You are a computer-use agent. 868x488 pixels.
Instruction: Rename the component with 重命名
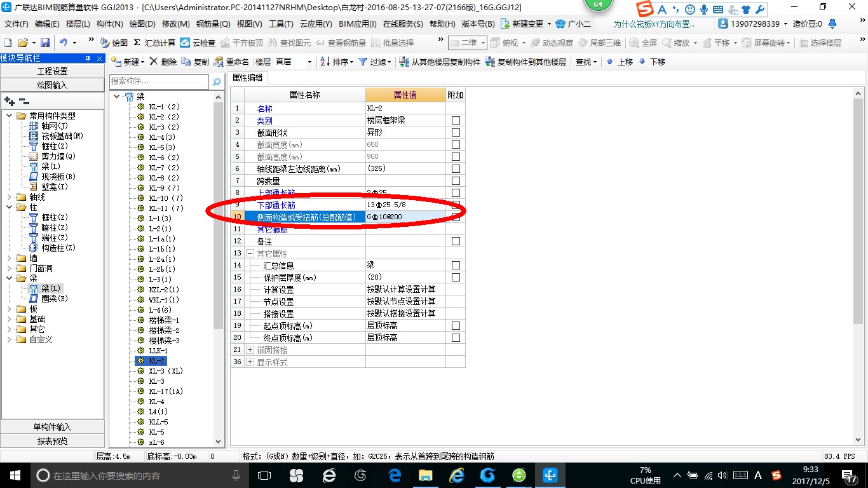[232, 62]
